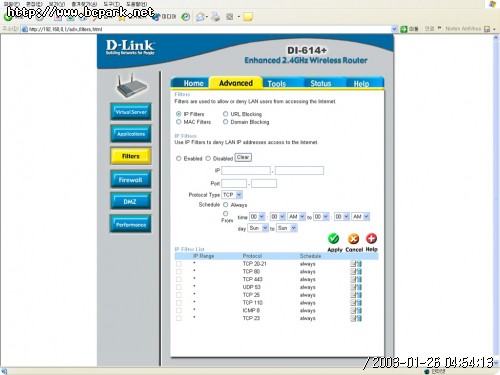Viewport: 500px width, 375px height.
Task: Open browser History toolbar icon
Action: click(x=186, y=17)
